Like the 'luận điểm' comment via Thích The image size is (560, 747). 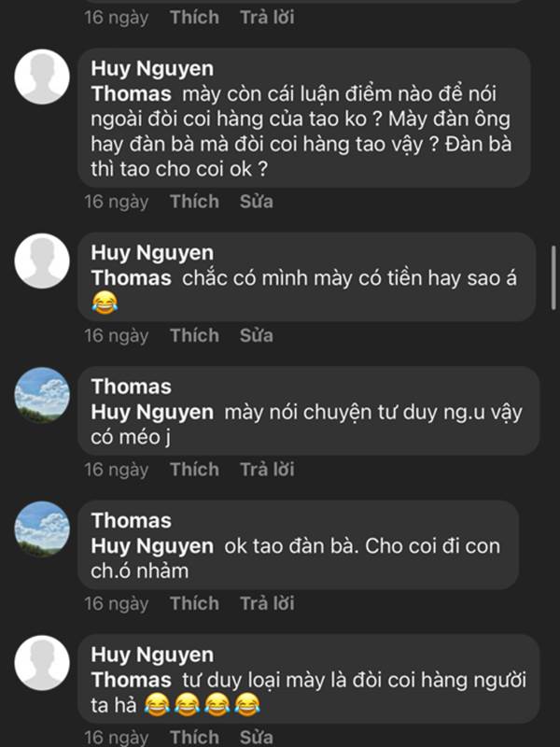click(x=194, y=202)
